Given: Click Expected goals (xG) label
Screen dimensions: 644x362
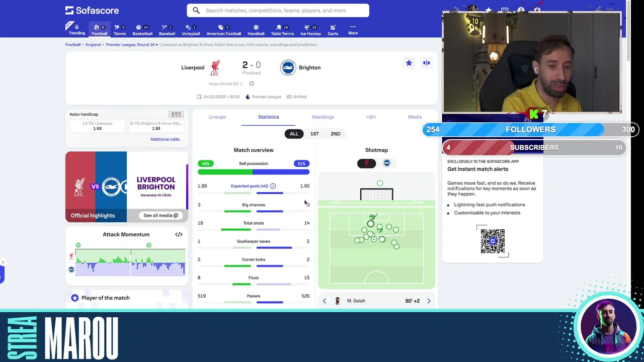Looking at the screenshot, I should tap(250, 186).
